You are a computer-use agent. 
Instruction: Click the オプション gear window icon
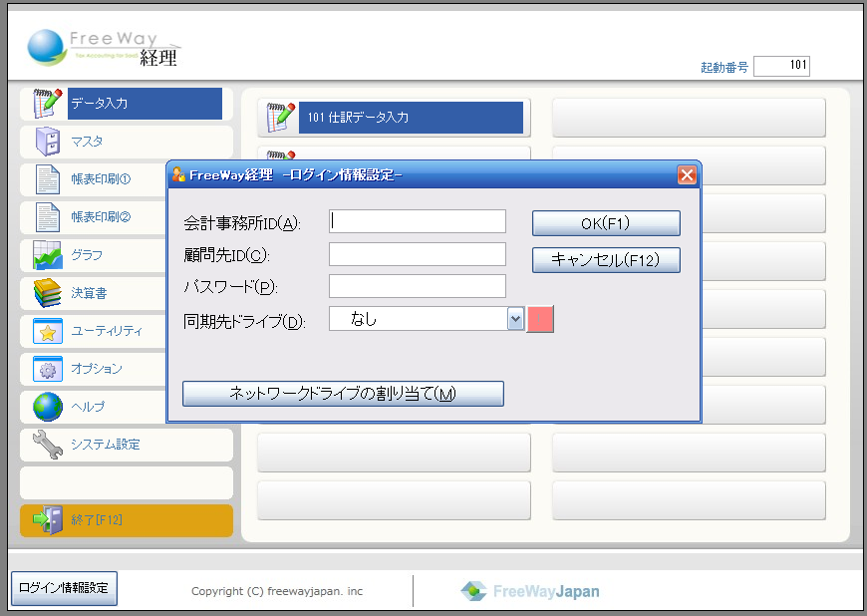point(47,369)
